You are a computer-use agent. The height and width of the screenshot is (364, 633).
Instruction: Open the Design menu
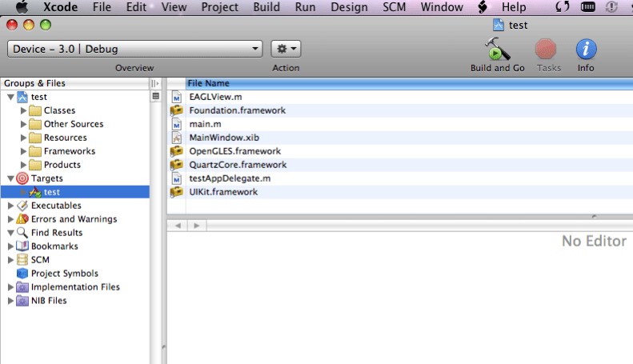coord(349,7)
